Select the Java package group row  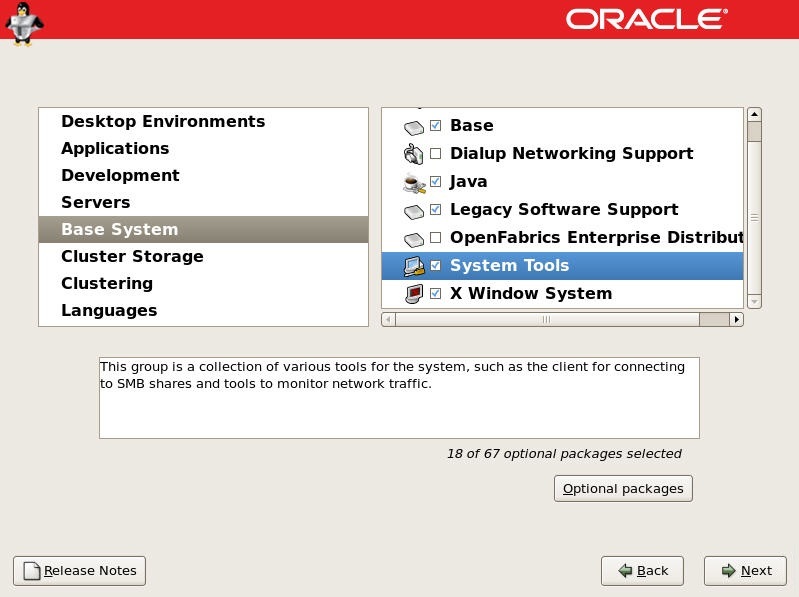(563, 181)
